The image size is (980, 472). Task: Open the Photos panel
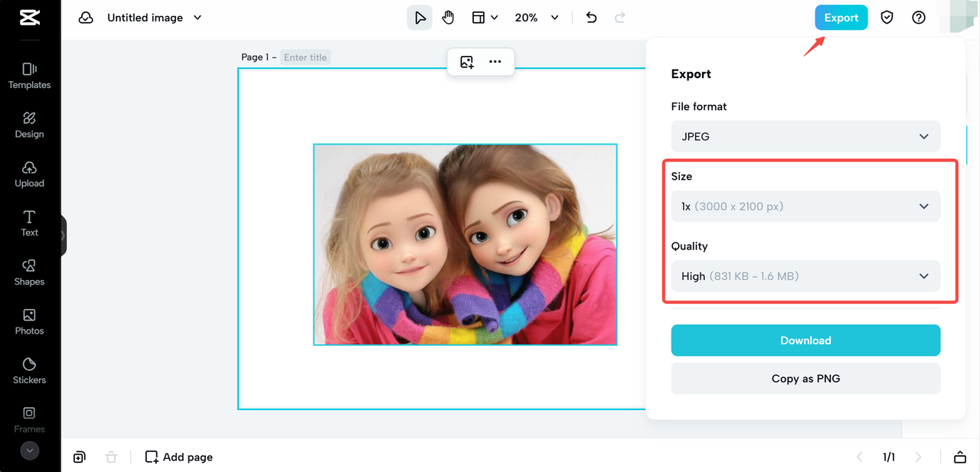29,321
